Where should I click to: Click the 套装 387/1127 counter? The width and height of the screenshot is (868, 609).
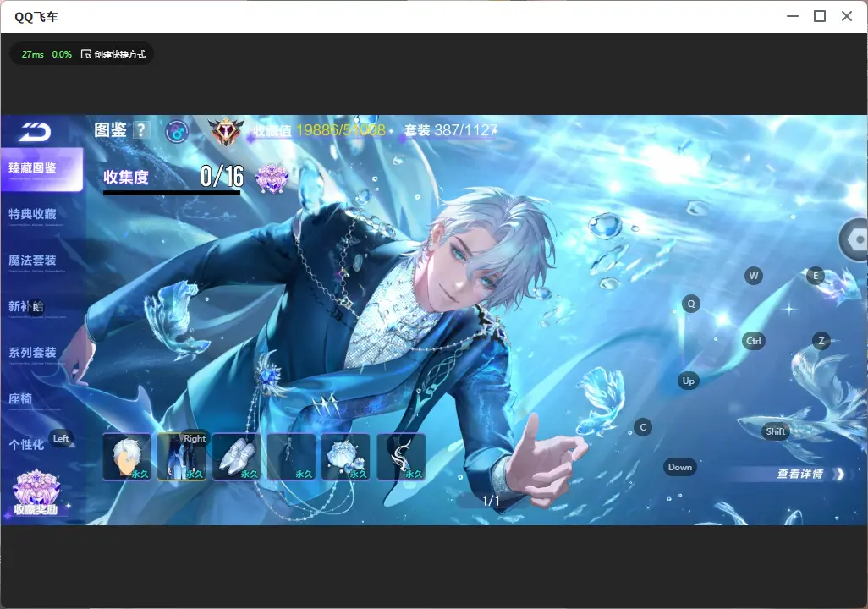coord(451,130)
